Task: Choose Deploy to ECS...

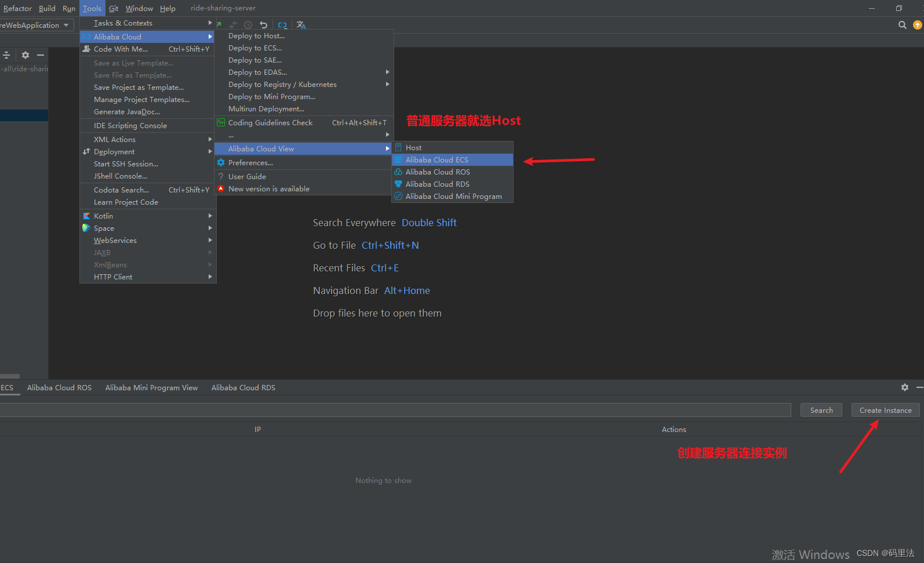Action: 304,48
